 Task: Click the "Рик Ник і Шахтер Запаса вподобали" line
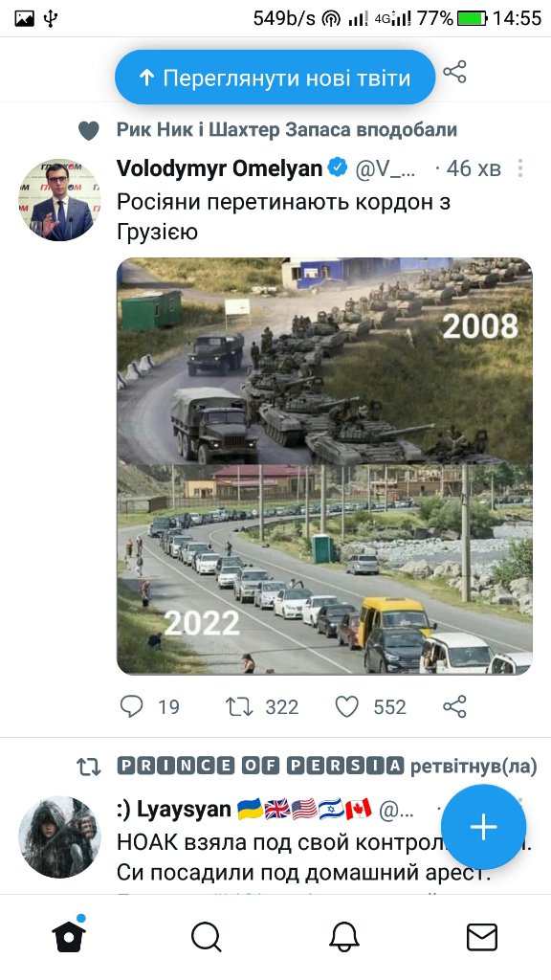(x=287, y=130)
